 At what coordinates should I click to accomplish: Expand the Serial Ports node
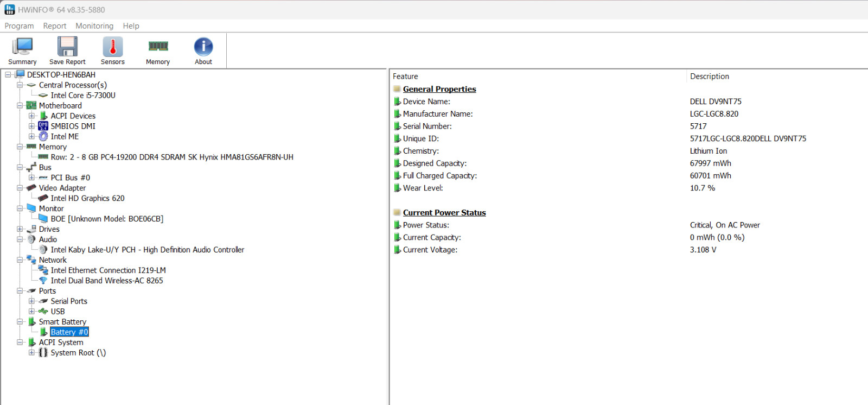[x=31, y=301]
